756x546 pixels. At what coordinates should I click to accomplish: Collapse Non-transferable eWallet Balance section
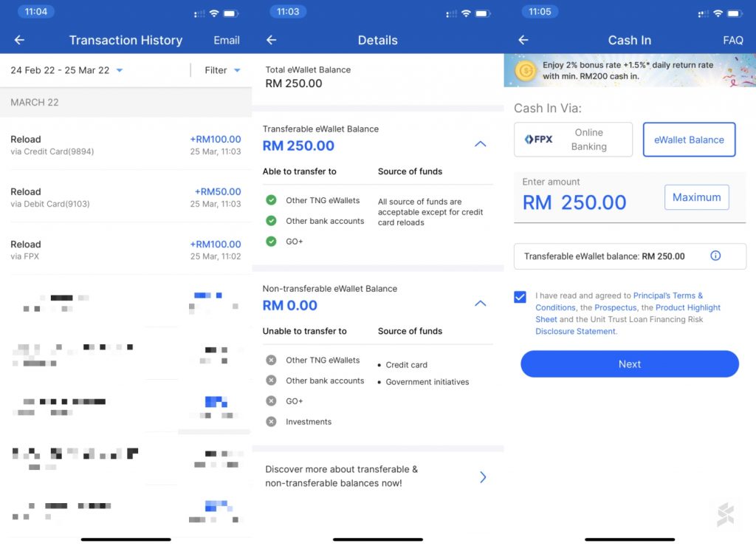(x=480, y=304)
